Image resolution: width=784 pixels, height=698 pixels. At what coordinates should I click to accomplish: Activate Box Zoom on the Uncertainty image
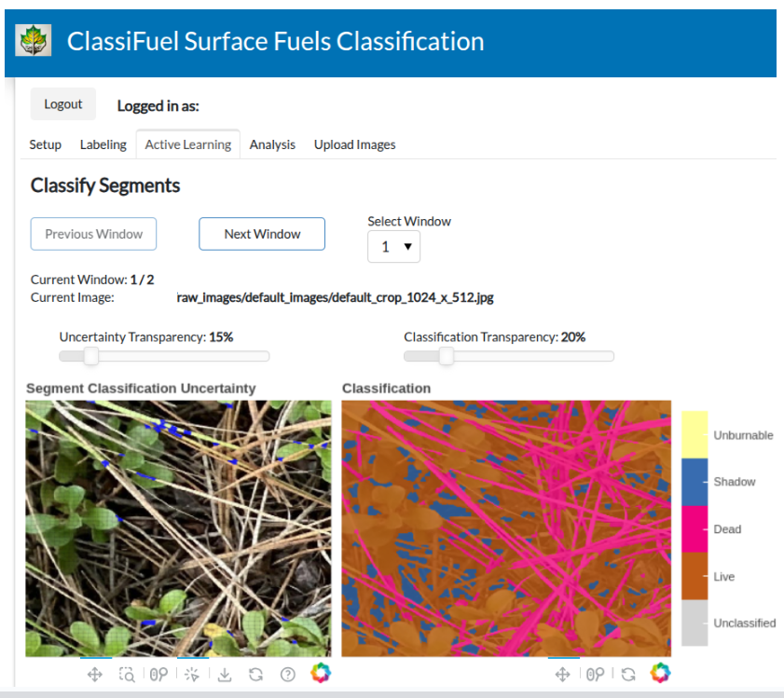tap(127, 673)
